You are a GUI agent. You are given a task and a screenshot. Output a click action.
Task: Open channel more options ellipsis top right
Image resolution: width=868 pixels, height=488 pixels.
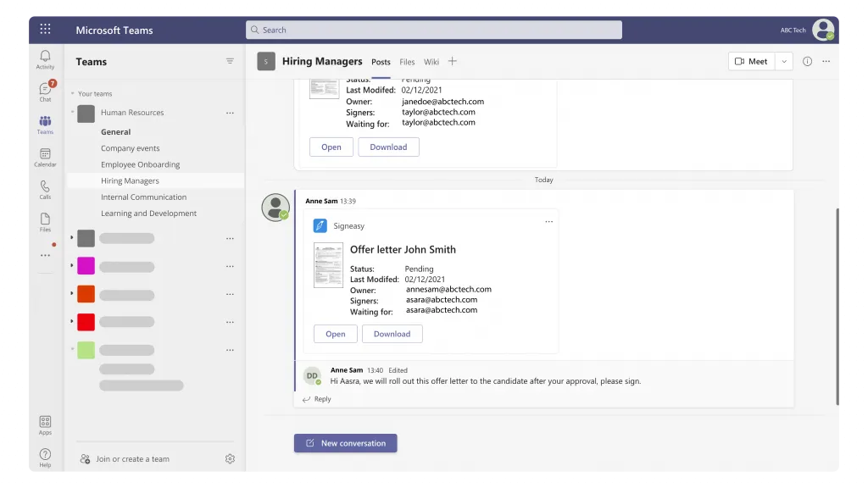[826, 61]
